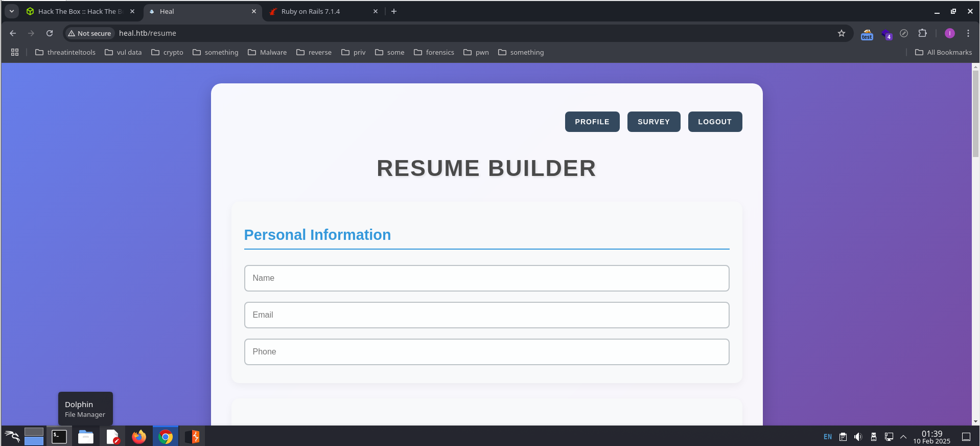Reload the current page

point(50,33)
